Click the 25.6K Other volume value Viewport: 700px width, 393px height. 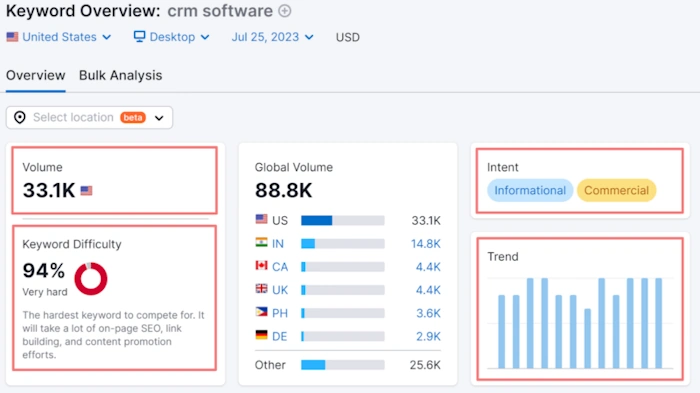click(425, 365)
